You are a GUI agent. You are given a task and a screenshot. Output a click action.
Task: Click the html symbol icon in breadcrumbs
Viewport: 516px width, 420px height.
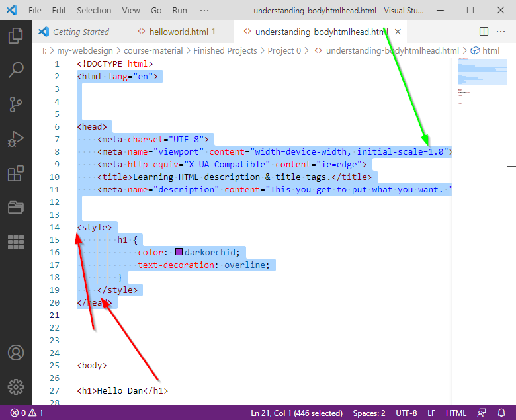coord(474,50)
